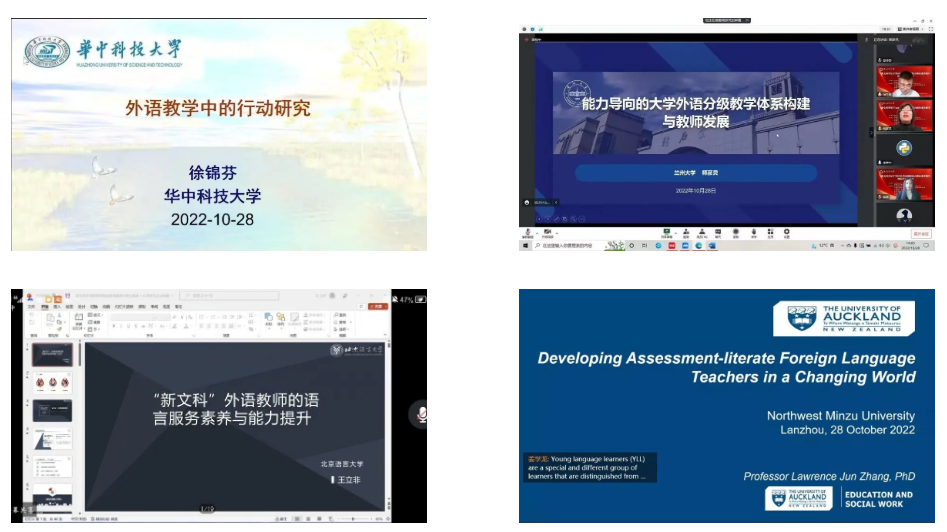Select slide 3 thumbnail in PowerPoint panel
The width and height of the screenshot is (947, 532).
(x=53, y=411)
